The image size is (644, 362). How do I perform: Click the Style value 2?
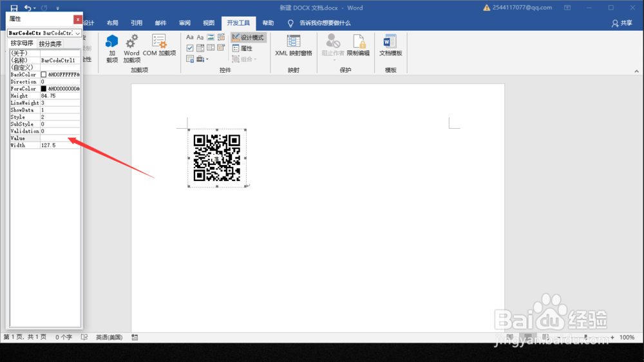click(x=60, y=117)
